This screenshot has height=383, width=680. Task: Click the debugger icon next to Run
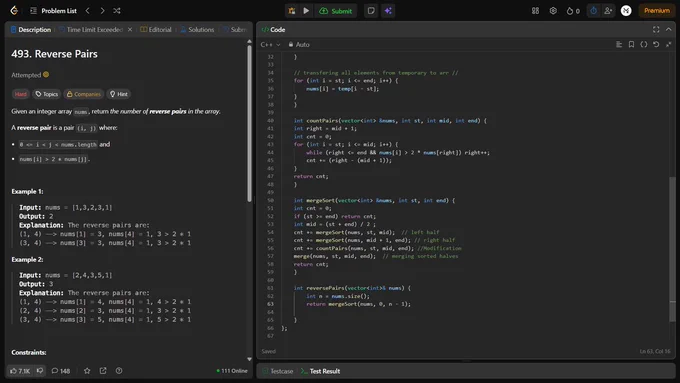[x=292, y=11]
